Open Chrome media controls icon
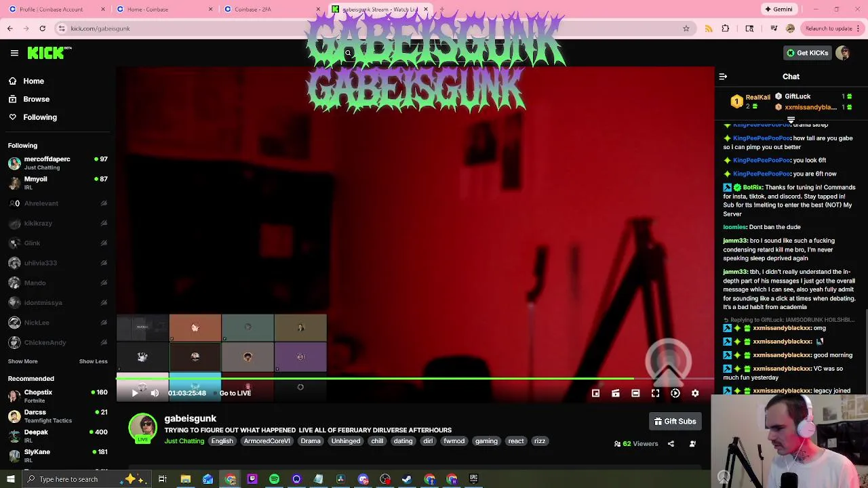Image resolution: width=868 pixels, height=488 pixels. click(x=774, y=28)
